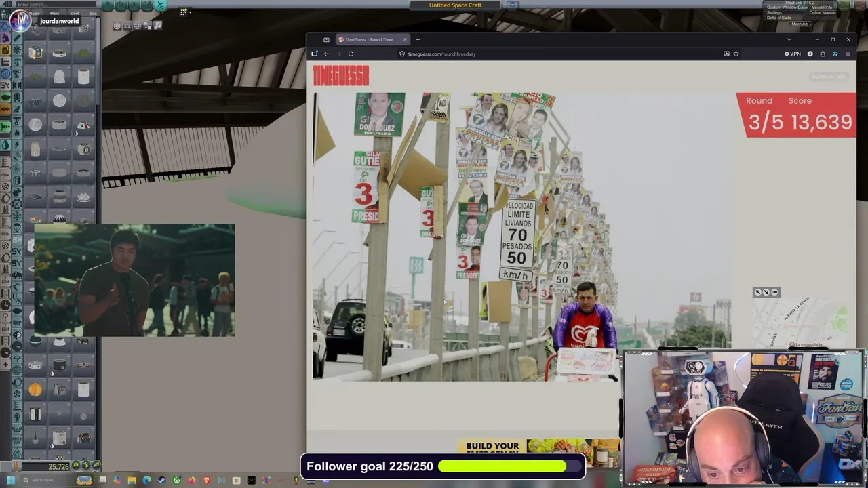Open the browser extensions puzzle icon
This screenshot has height=488, width=868.
click(823, 54)
